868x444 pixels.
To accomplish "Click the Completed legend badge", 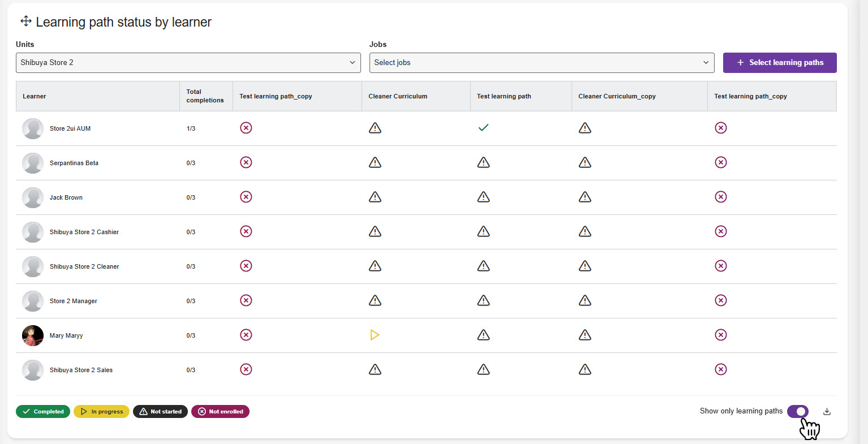I will (43, 412).
